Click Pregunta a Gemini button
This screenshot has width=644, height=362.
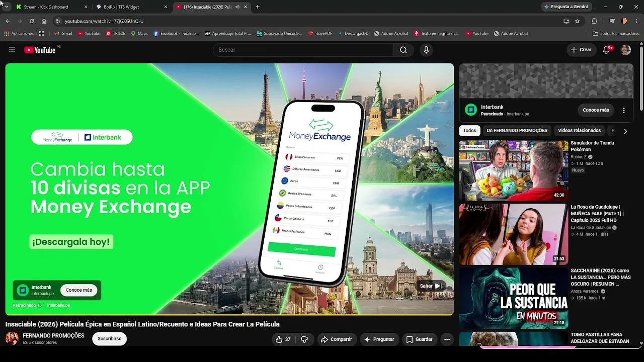(566, 7)
